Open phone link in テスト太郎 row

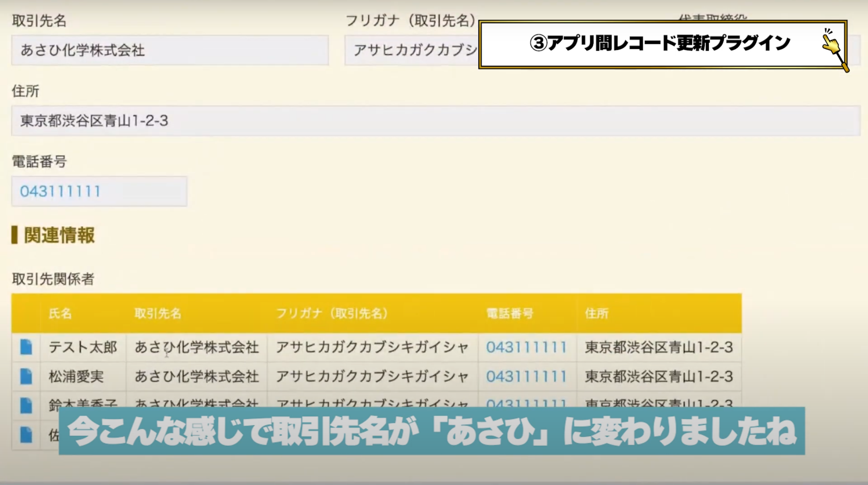coord(526,347)
